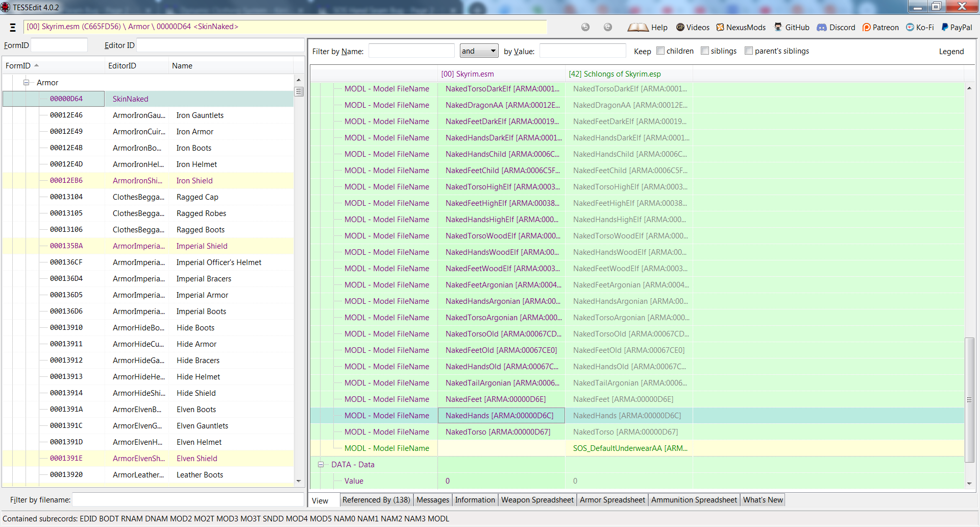Open the 'and' filter operator dropdown
The image size is (980, 527).
pyautogui.click(x=479, y=51)
